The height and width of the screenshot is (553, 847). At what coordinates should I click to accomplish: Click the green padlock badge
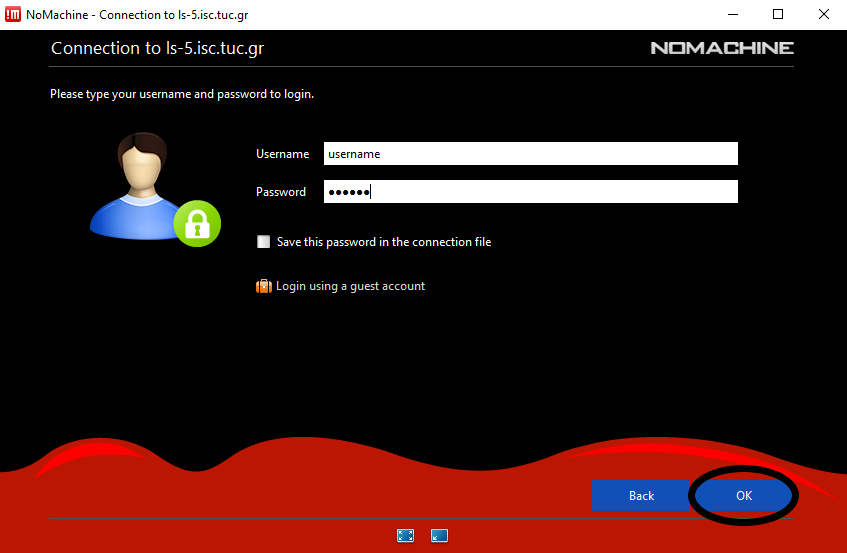(x=196, y=224)
